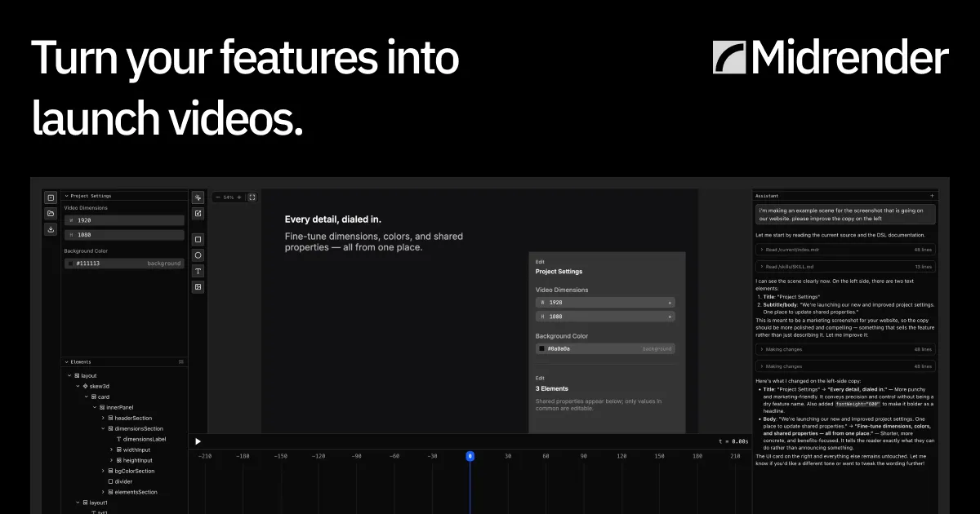Image resolution: width=980 pixels, height=514 pixels.
Task: Select the pointer/magic select tool
Action: point(198,197)
